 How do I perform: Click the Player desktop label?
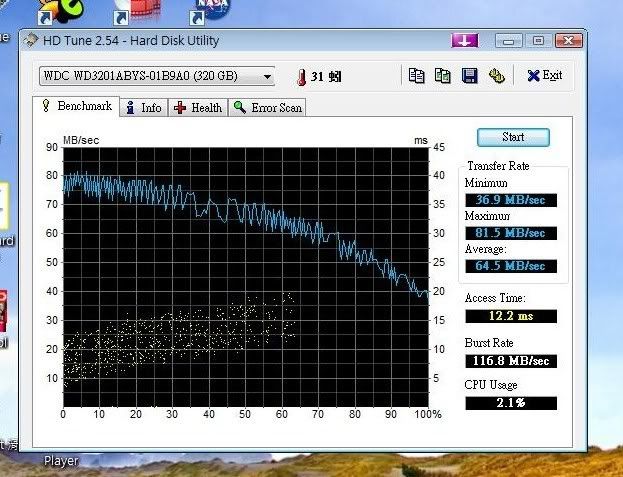[61, 461]
